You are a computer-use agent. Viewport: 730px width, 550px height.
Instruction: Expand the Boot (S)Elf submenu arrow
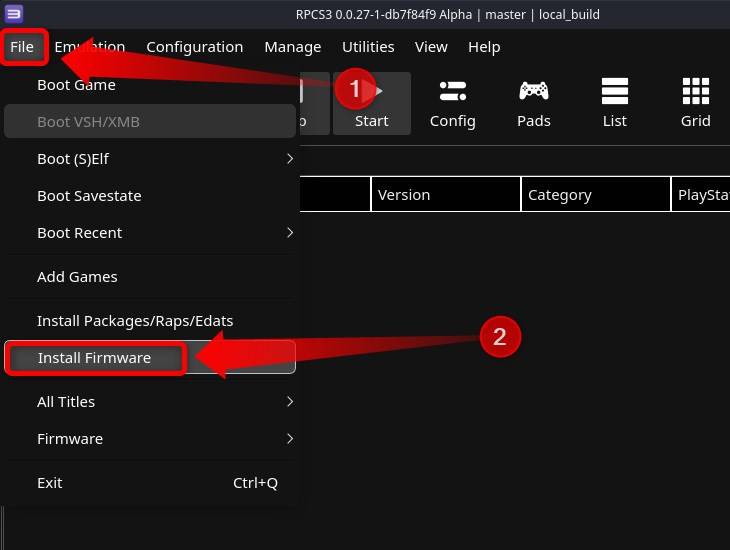point(289,159)
